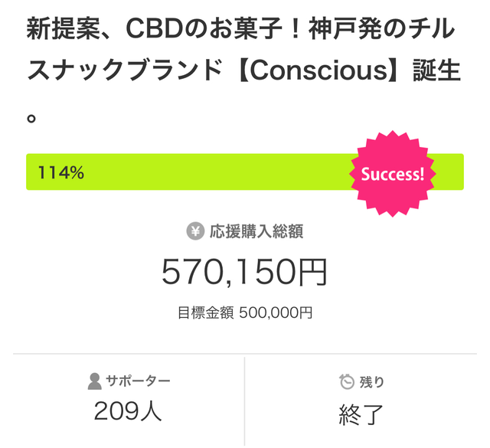Click the 114% progress percentage label
This screenshot has height=448, width=490.
(61, 173)
